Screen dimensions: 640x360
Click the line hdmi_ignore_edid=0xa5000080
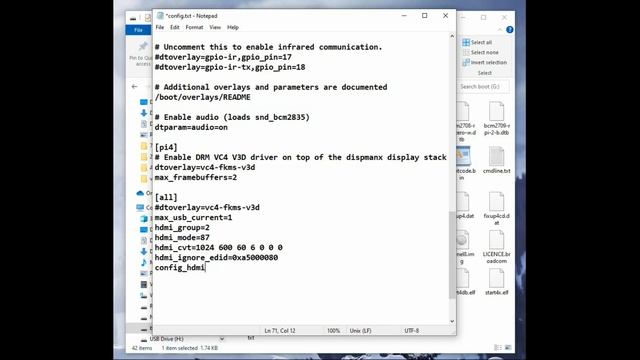coord(216,258)
